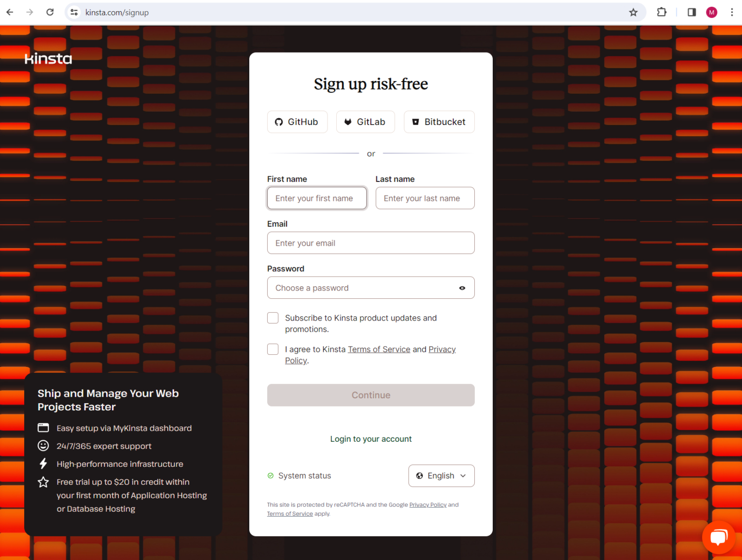
Task: Sign up with the GitHub button
Action: click(x=297, y=122)
